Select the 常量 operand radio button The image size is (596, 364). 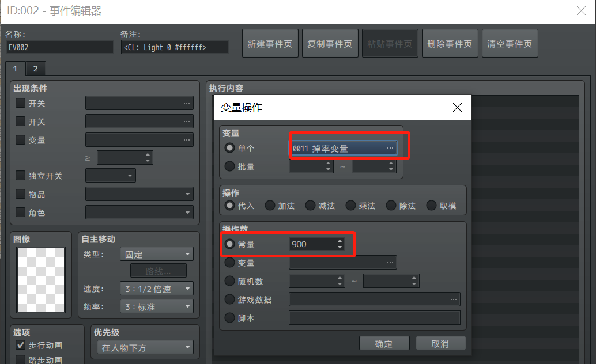[229, 244]
